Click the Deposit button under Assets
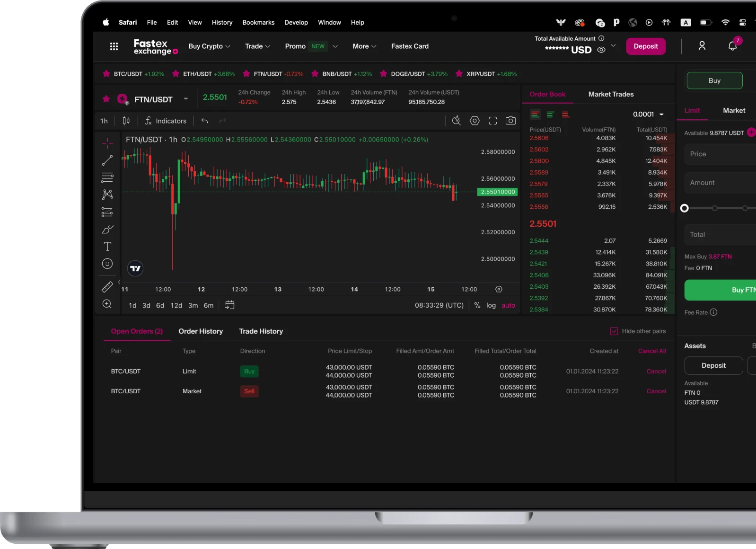 pyautogui.click(x=713, y=365)
